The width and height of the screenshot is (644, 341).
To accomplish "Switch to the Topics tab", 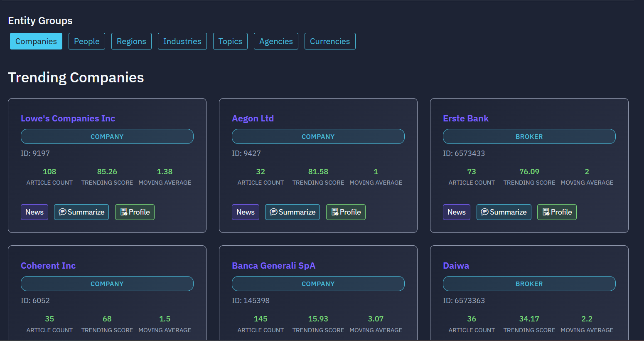I will point(230,41).
